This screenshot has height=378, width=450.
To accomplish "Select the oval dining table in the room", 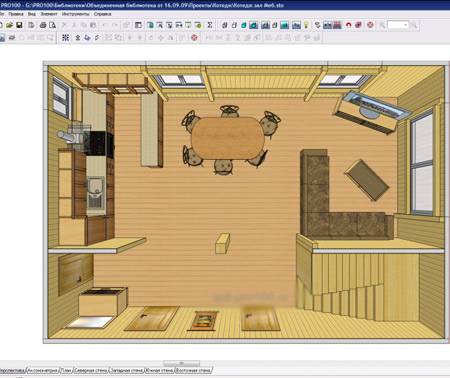I will pyautogui.click(x=228, y=138).
